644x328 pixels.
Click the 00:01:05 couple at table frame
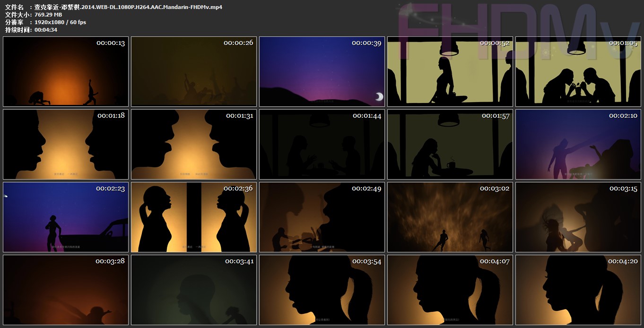point(578,71)
